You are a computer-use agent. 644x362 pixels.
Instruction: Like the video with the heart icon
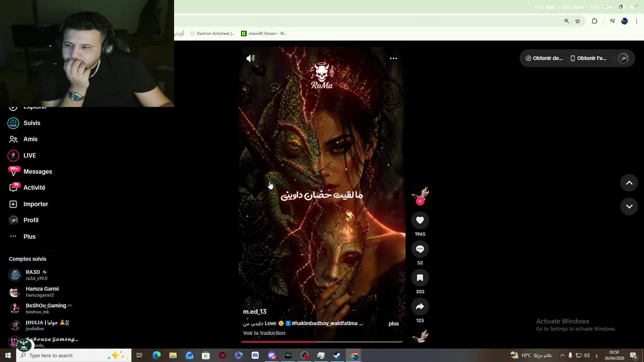point(420,220)
